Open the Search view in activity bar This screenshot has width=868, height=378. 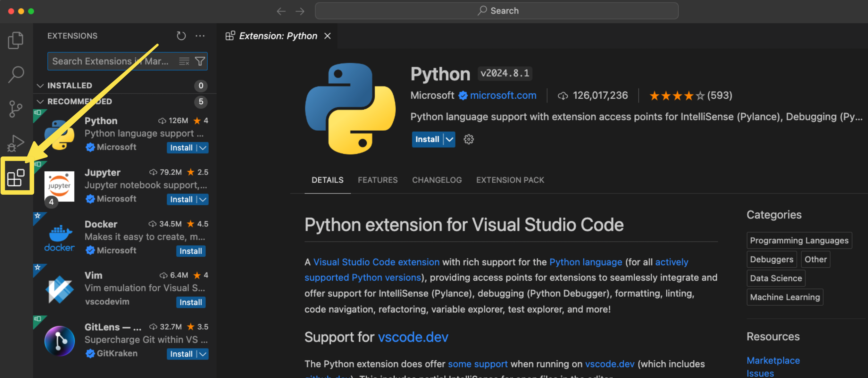point(15,74)
